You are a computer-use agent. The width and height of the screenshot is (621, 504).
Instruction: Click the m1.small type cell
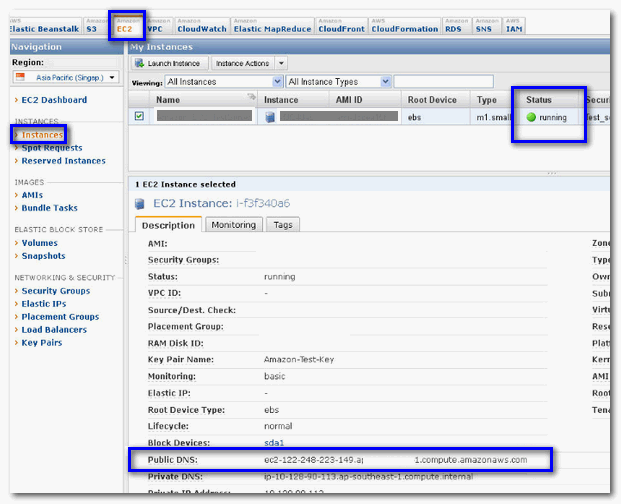pos(493,117)
